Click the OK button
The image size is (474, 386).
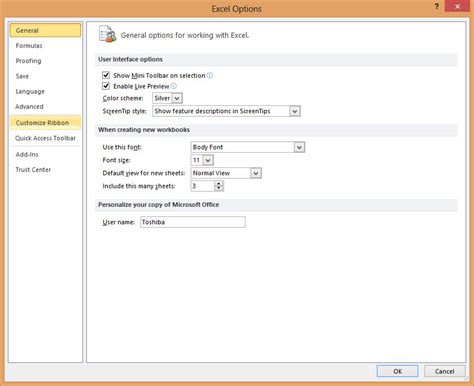pos(397,371)
